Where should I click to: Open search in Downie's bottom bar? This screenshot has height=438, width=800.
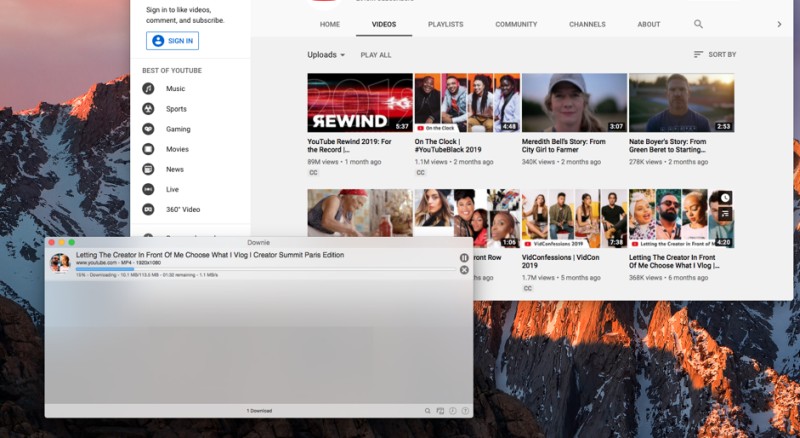(x=428, y=411)
